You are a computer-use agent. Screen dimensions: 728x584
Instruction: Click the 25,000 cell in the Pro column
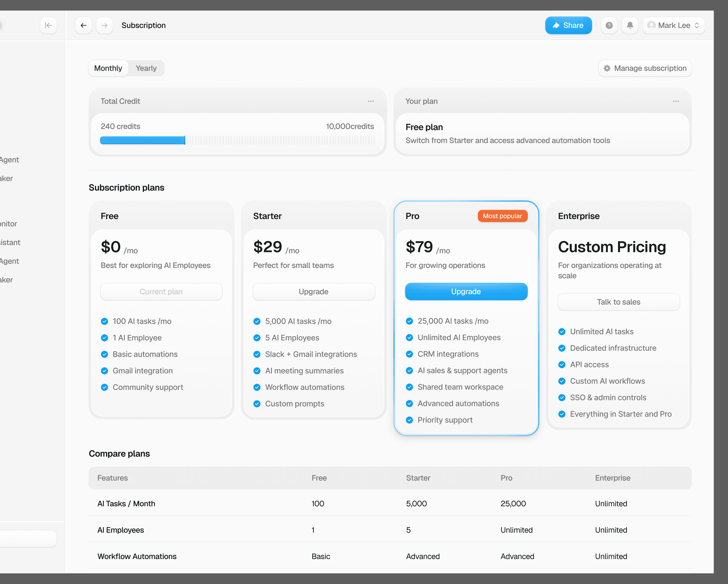[513, 504]
